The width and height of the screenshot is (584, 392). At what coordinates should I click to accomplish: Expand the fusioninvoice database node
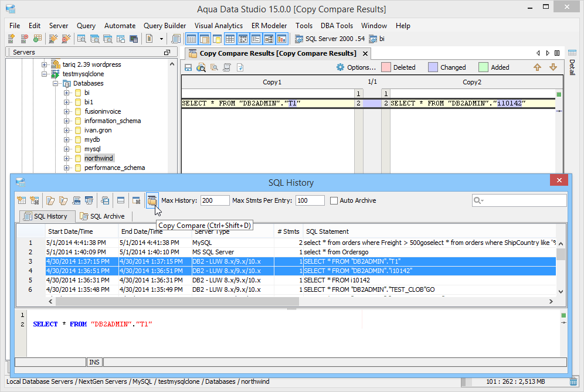click(67, 111)
